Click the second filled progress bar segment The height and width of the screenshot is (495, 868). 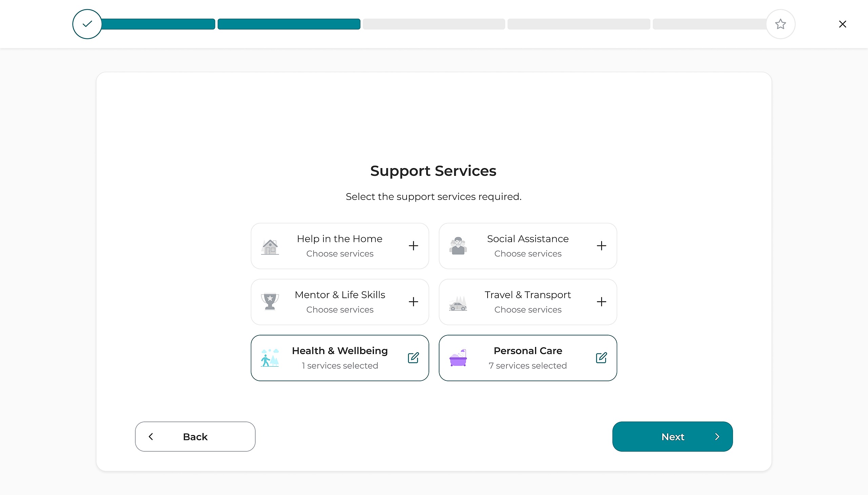[x=289, y=24]
